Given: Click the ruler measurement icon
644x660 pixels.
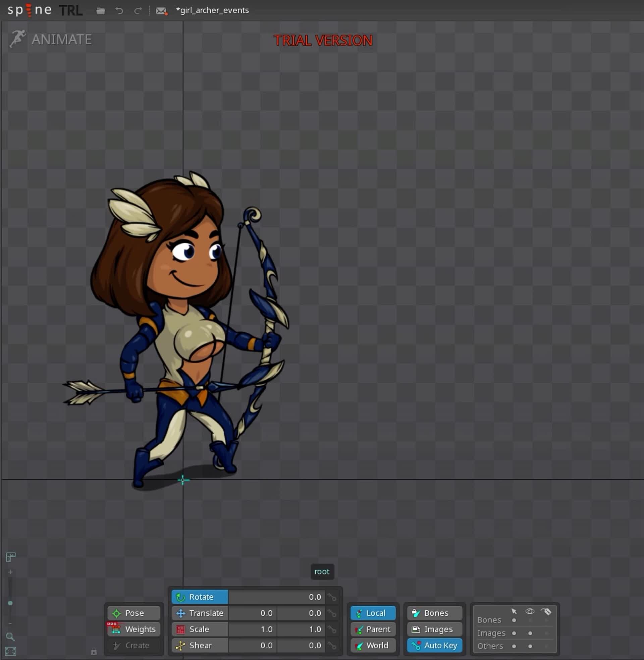Looking at the screenshot, I should (x=11, y=556).
